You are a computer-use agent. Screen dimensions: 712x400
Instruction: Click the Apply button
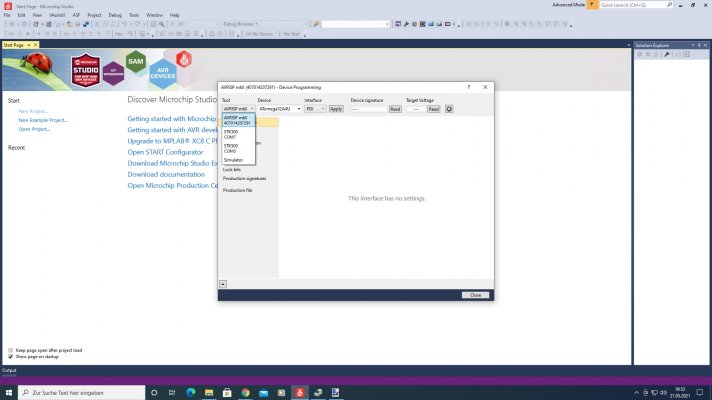pos(336,109)
